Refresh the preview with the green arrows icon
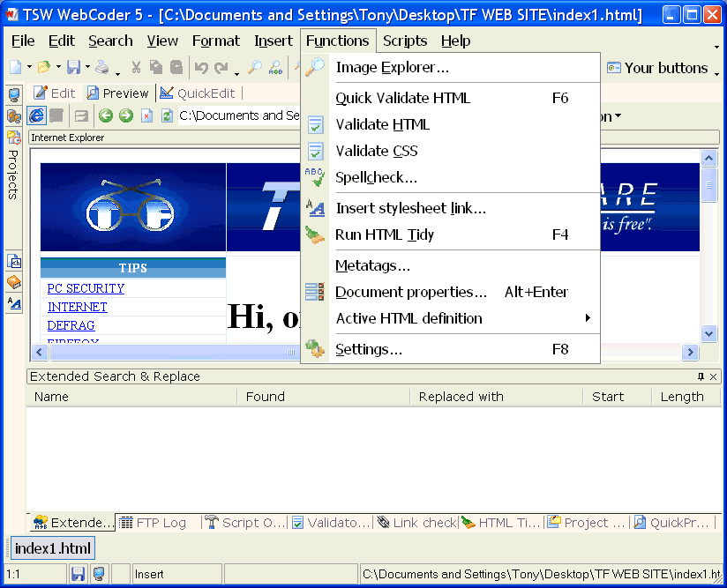This screenshot has height=588, width=727. [x=167, y=115]
